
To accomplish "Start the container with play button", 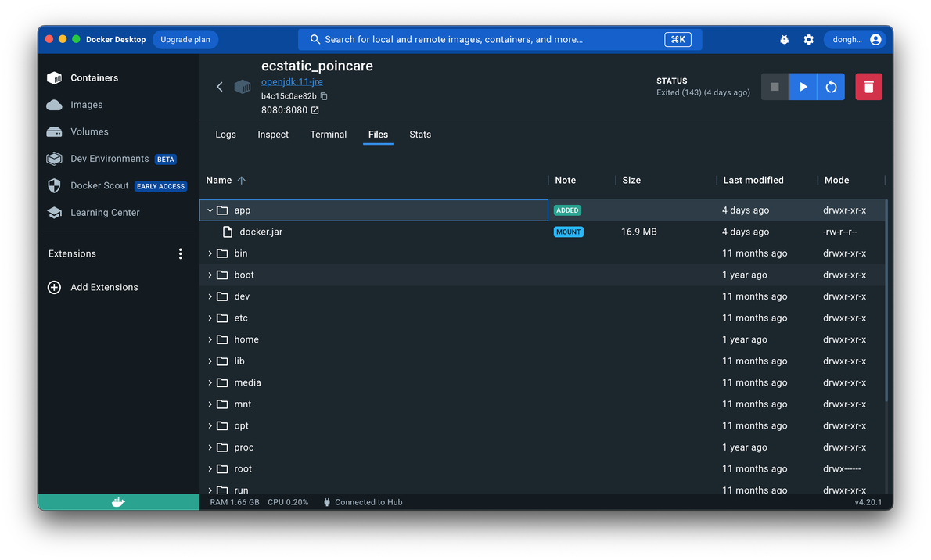I will click(x=803, y=87).
